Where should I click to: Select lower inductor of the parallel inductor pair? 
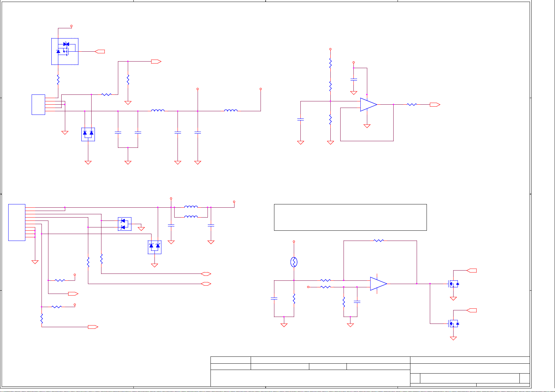pos(191,217)
